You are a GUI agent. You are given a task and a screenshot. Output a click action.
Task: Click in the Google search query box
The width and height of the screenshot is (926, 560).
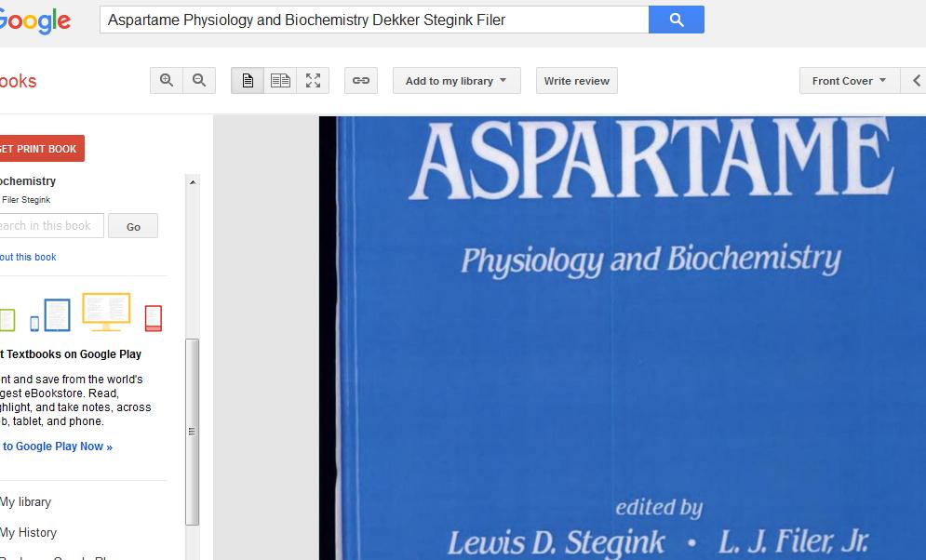[374, 20]
